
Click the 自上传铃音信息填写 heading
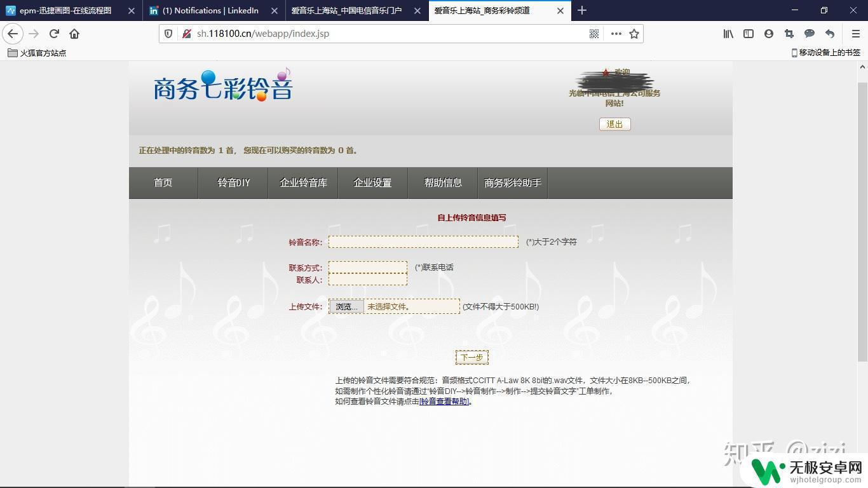click(x=471, y=218)
